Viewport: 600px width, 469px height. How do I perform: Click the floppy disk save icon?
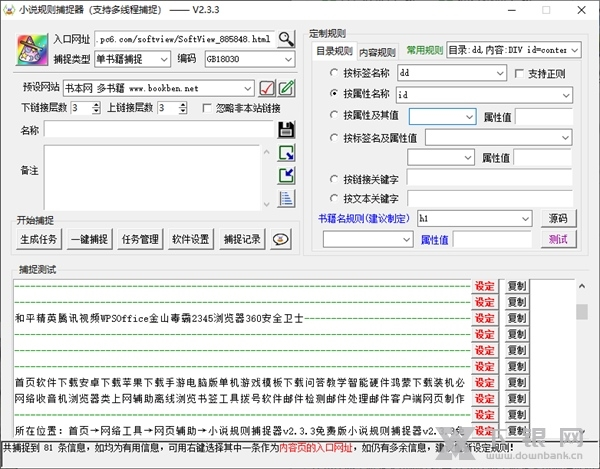click(286, 129)
